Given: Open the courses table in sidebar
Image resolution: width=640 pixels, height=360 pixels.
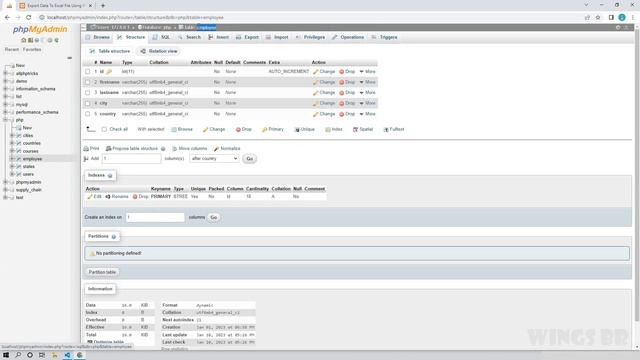Looking at the screenshot, I should coord(30,151).
